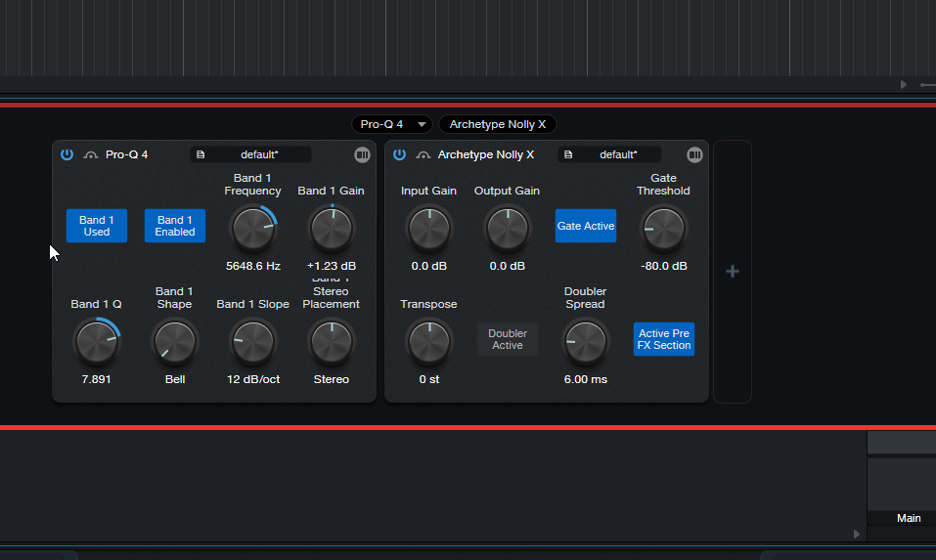Click 5648.6 Hz frequency value
This screenshot has width=936, height=560.
click(x=253, y=266)
